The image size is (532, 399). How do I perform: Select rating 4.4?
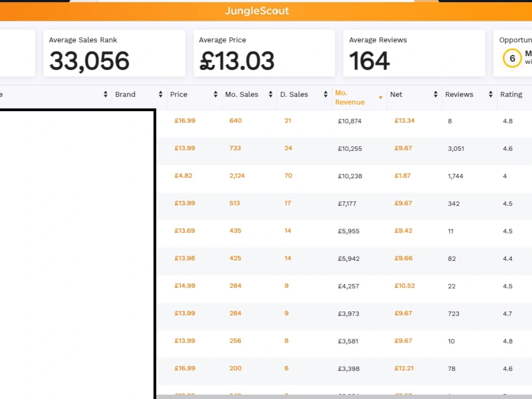tap(508, 258)
